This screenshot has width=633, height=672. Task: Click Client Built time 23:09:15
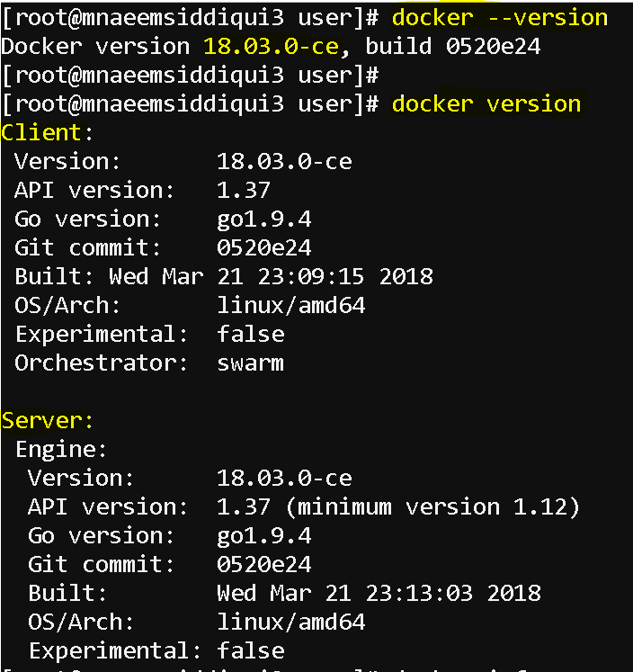point(311,277)
